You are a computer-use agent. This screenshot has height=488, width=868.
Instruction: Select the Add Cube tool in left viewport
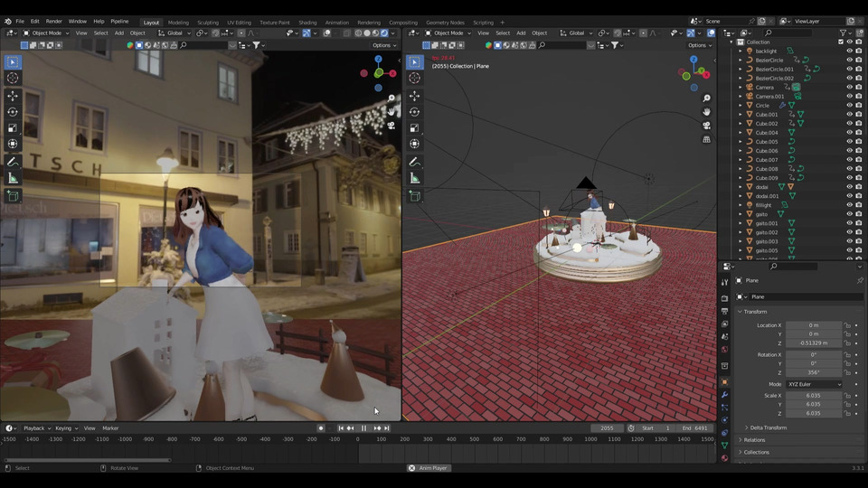tap(12, 196)
